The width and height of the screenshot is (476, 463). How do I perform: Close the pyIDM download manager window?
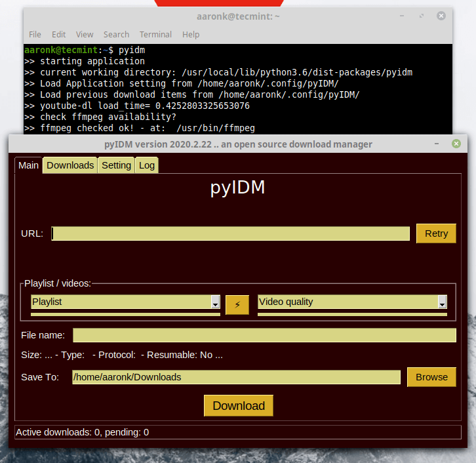point(456,144)
